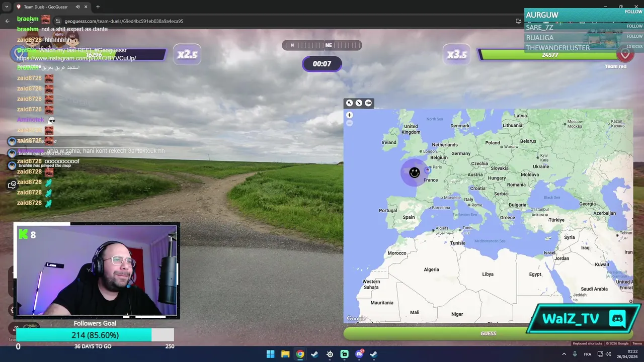644x362 pixels.
Task: Follow RUALIGA in the overlay list
Action: tap(634, 36)
